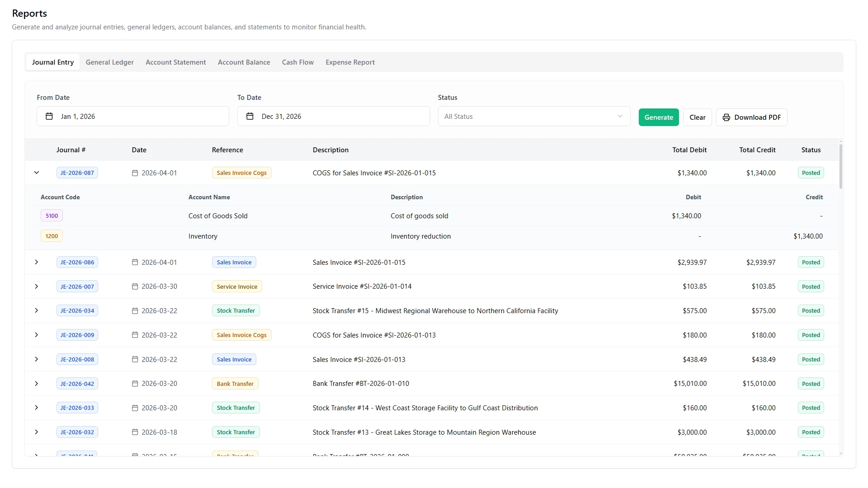
Task: Click calendar icon in JE-2026-087 row
Action: [135, 173]
